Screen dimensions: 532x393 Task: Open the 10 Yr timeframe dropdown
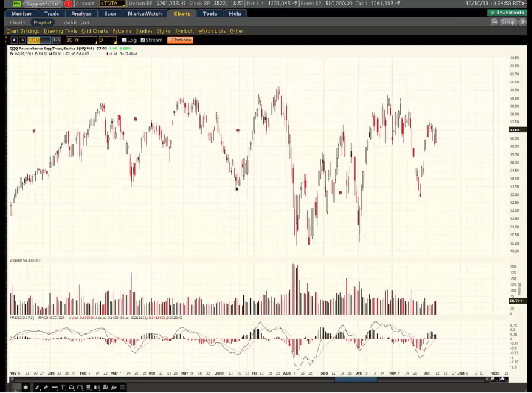81,40
